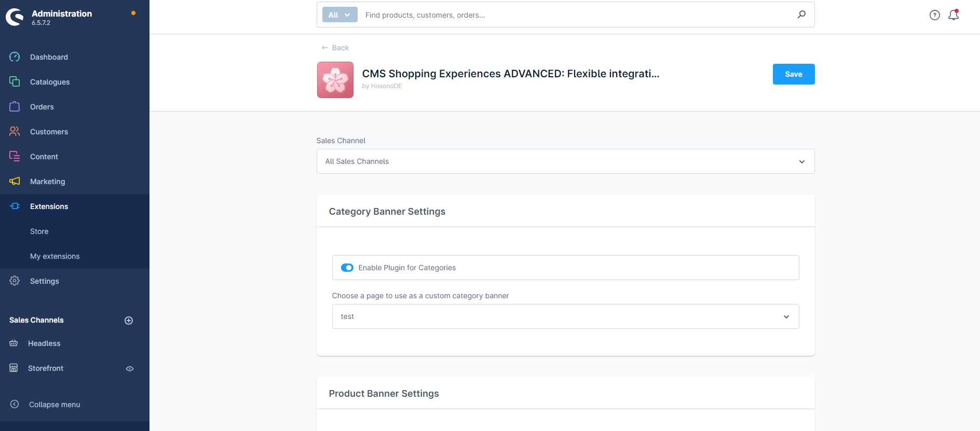Viewport: 980px width, 431px height.
Task: Click the pink flower plugin thumbnail
Action: tap(335, 80)
